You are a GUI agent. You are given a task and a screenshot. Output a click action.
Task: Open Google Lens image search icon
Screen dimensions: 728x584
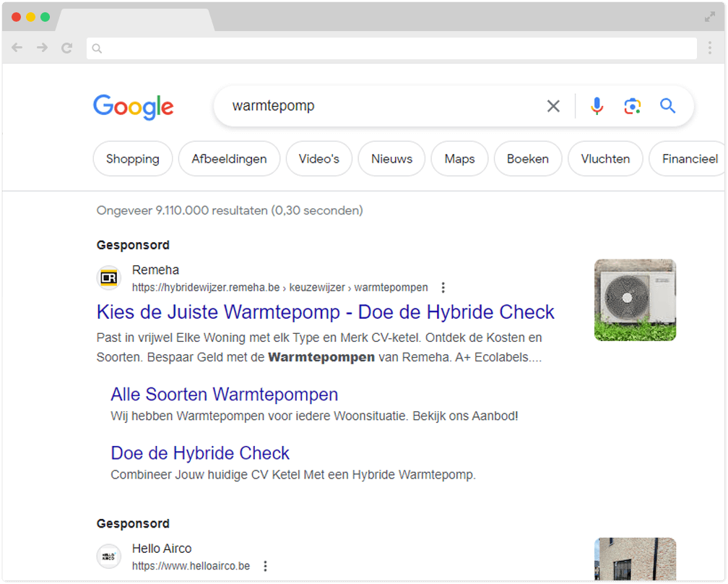[x=632, y=106]
